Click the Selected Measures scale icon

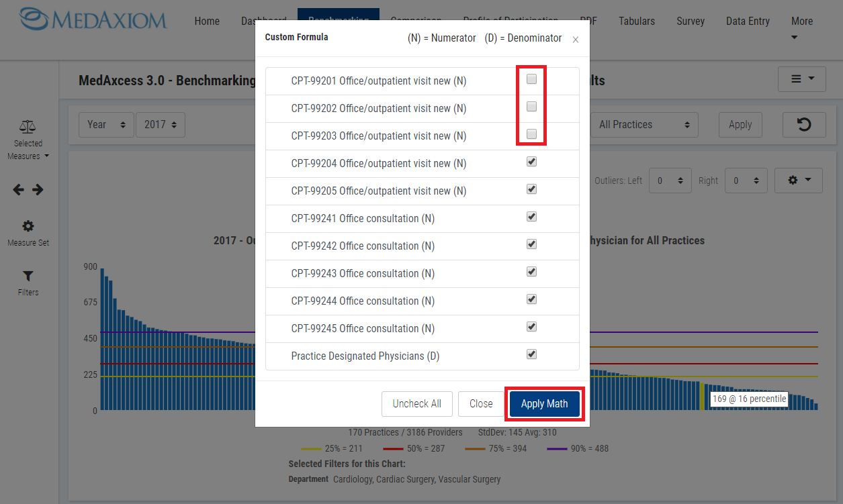(x=28, y=126)
